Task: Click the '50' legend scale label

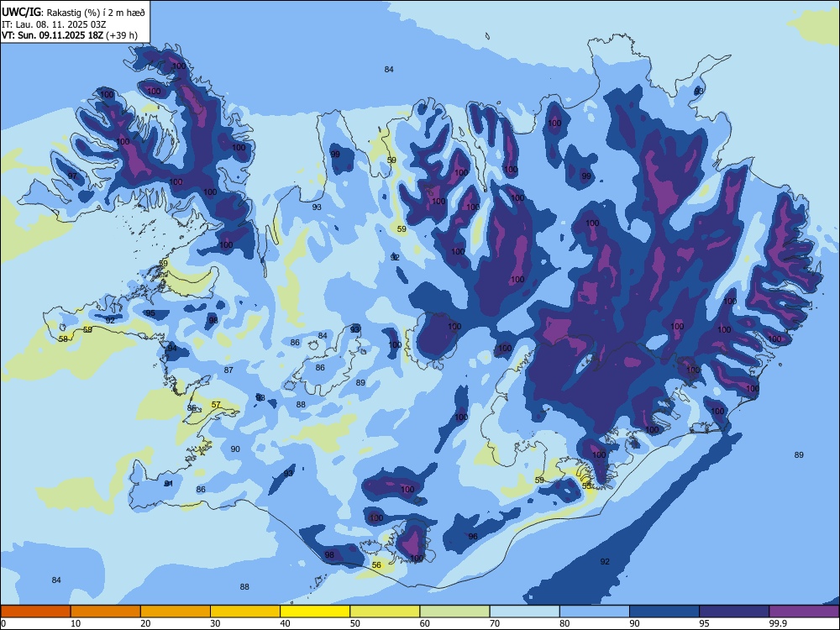Action: pos(355,623)
